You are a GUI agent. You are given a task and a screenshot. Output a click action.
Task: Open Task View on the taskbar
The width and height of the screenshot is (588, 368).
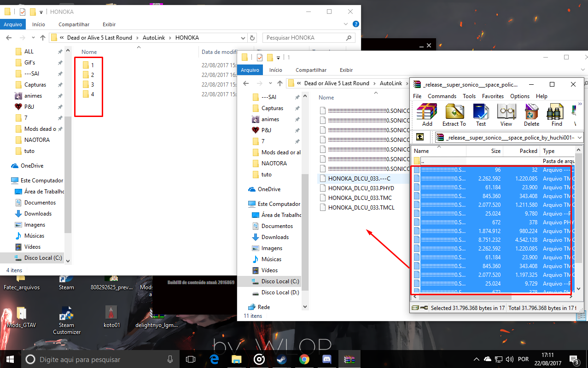click(x=191, y=359)
